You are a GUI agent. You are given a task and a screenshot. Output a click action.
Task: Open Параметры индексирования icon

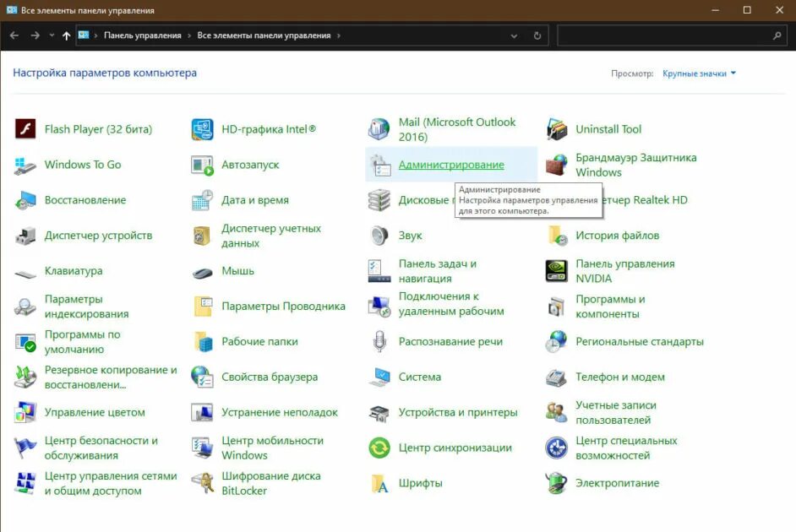25,307
